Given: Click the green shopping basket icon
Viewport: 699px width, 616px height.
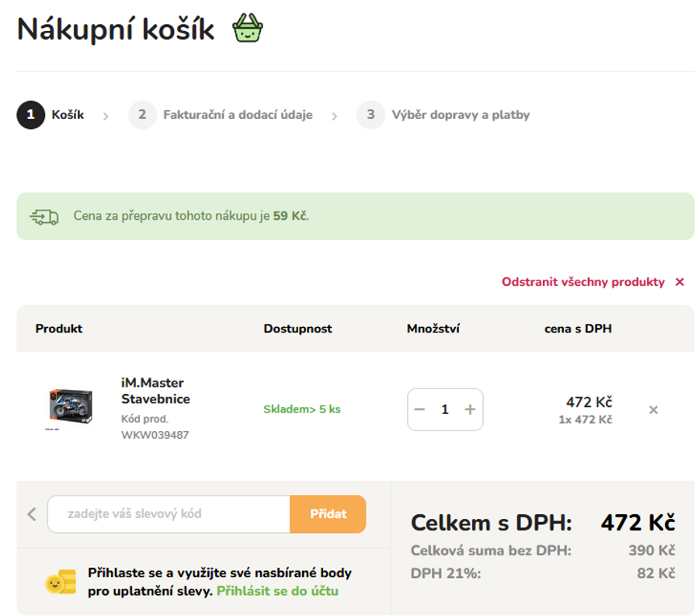Looking at the screenshot, I should coord(248,29).
